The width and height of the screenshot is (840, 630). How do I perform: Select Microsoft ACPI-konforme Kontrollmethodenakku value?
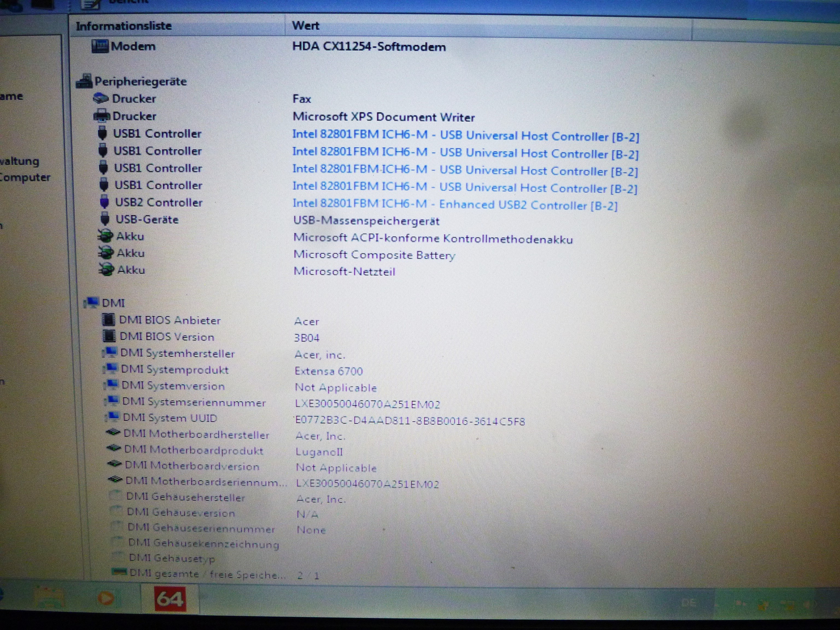point(433,238)
